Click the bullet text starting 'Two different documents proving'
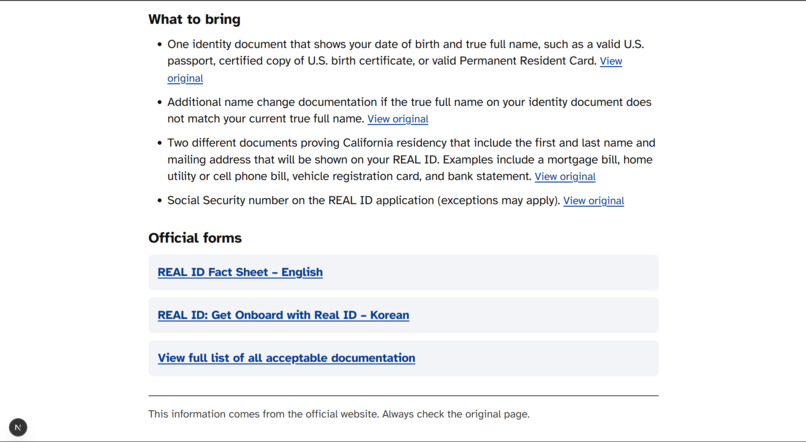Screen dimensions: 806x442 click(x=411, y=159)
